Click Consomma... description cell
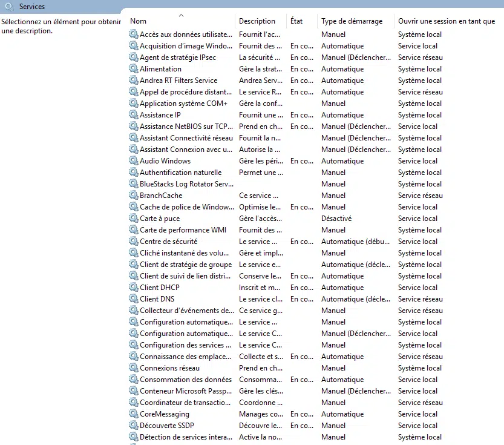The width and height of the screenshot is (504, 445). 260,380
